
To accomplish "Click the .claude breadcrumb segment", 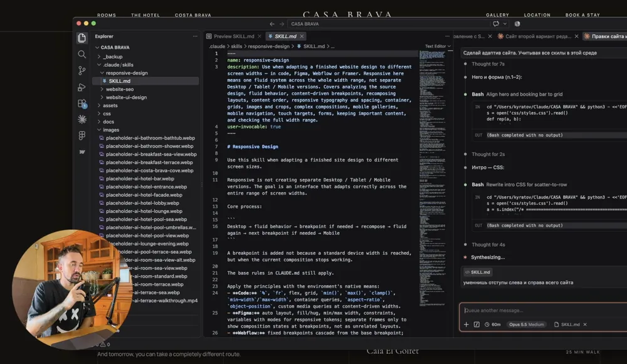I will point(217,46).
